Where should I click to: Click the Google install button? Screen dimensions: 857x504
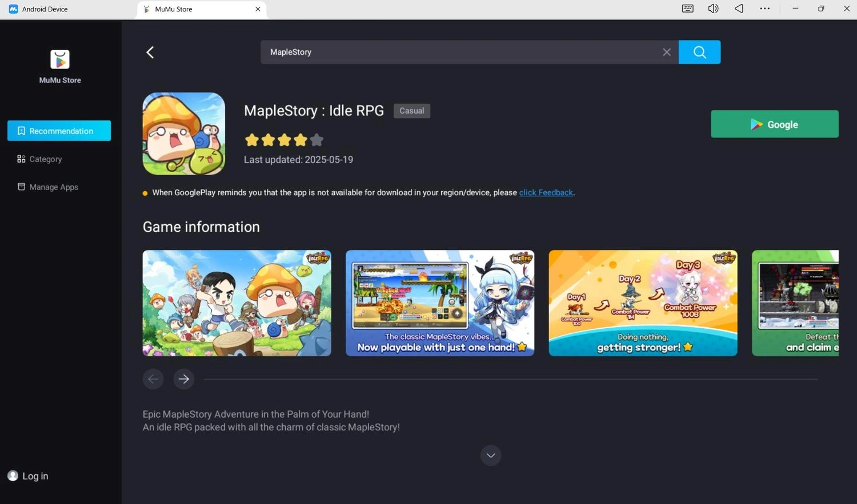[774, 124]
